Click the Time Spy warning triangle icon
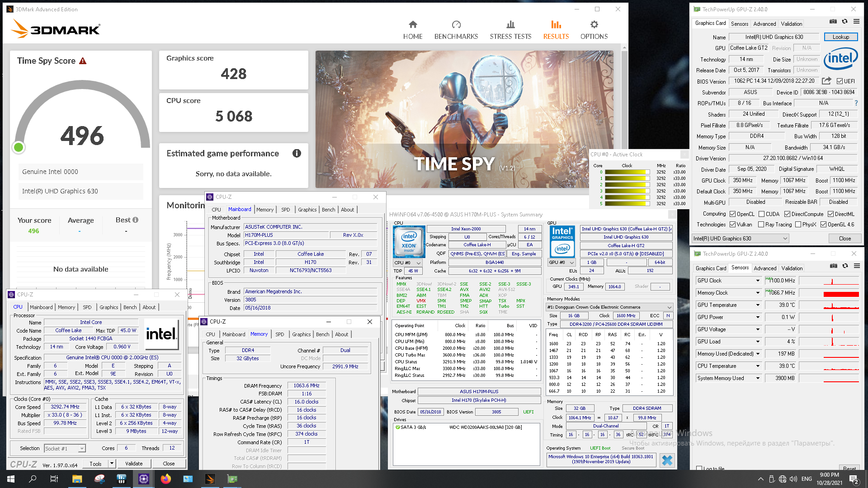 83,61
